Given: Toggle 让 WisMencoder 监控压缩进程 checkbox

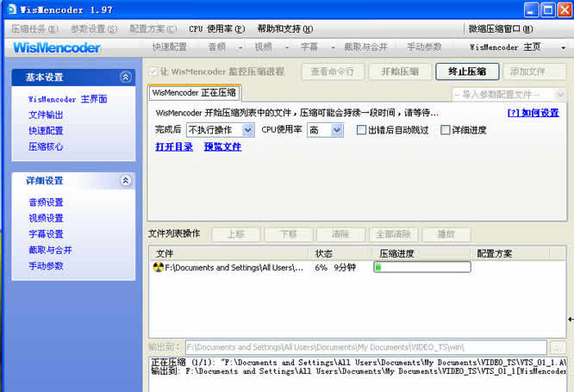Looking at the screenshot, I should (x=153, y=72).
